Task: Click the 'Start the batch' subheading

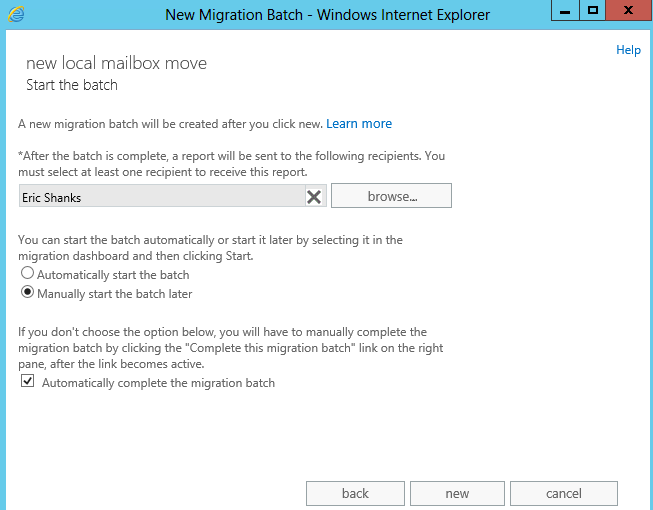Action: pyautogui.click(x=72, y=85)
